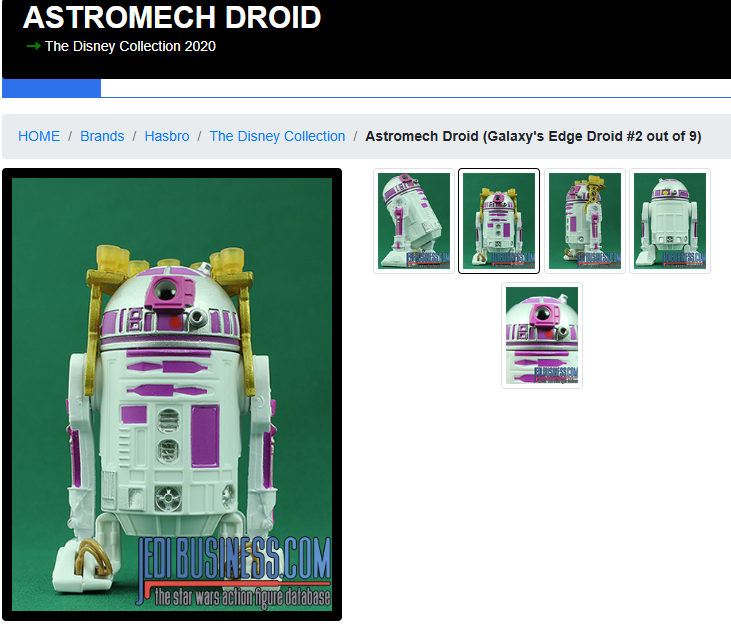
Task: Click The Disney Collection 2020 subtitle
Action: pyautogui.click(x=130, y=46)
